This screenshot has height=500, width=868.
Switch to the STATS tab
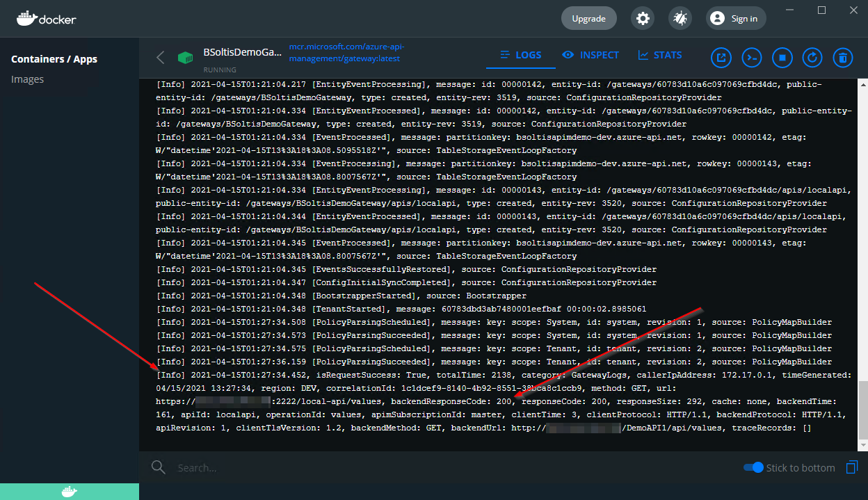tap(660, 55)
